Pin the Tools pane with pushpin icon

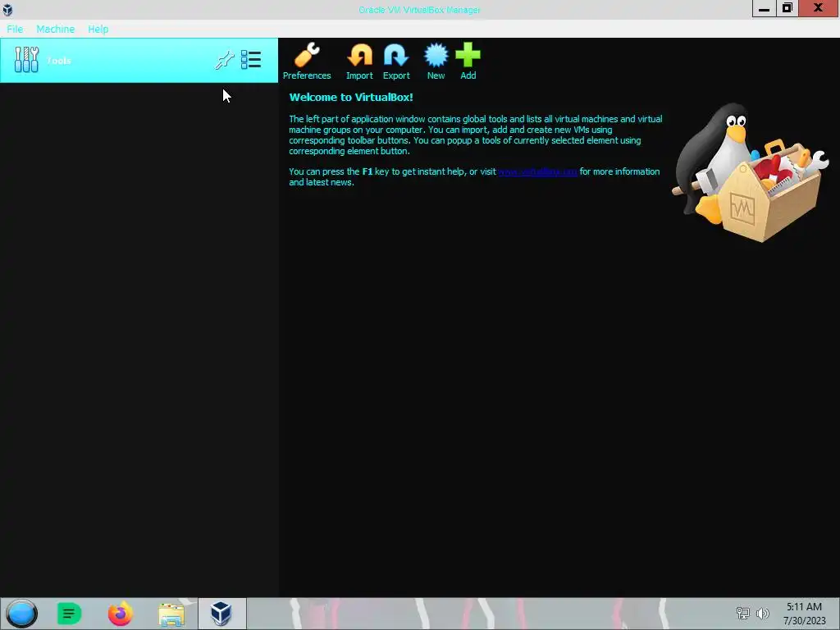coord(225,60)
